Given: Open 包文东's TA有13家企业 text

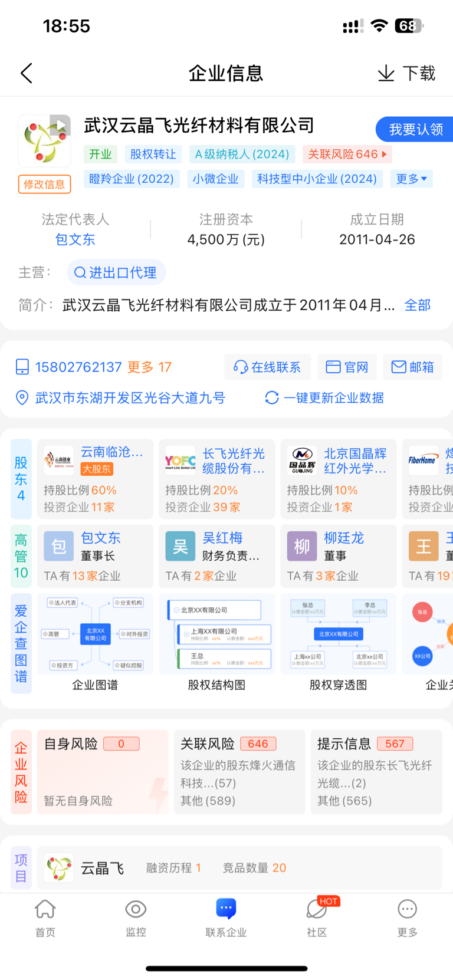Looking at the screenshot, I should pyautogui.click(x=82, y=576).
